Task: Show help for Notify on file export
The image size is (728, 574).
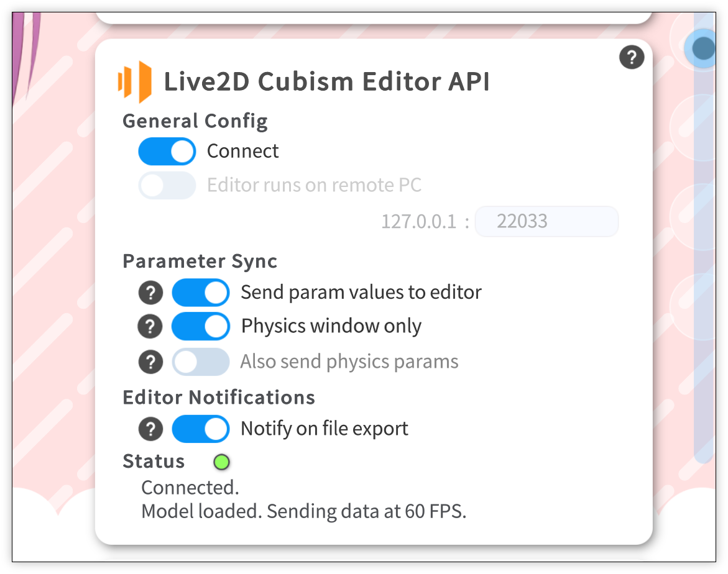Action: [150, 429]
